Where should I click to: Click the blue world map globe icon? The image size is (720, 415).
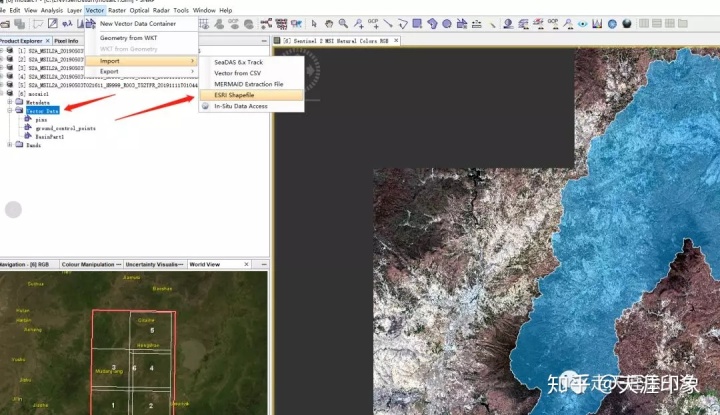point(612,23)
